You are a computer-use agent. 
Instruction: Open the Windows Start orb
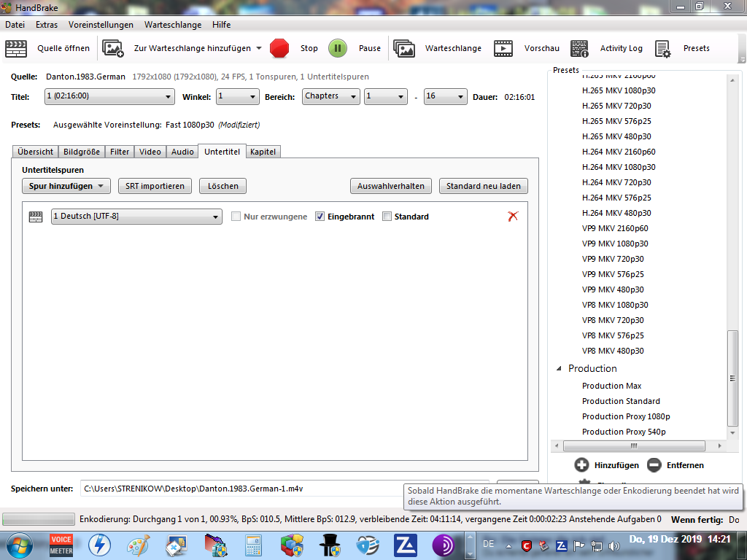[x=20, y=545]
